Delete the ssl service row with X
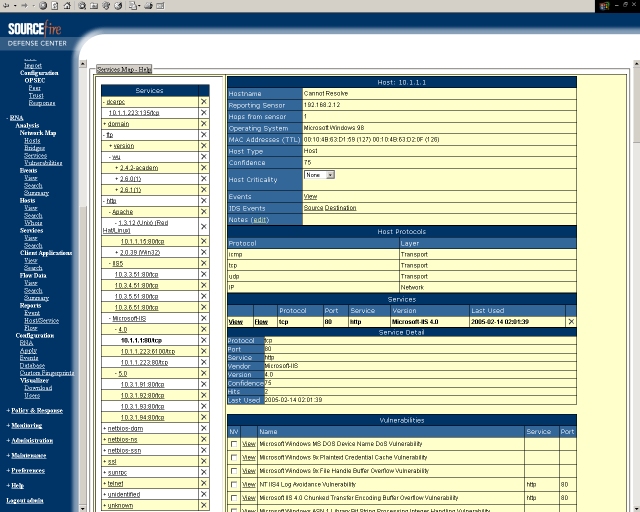 pos(204,461)
